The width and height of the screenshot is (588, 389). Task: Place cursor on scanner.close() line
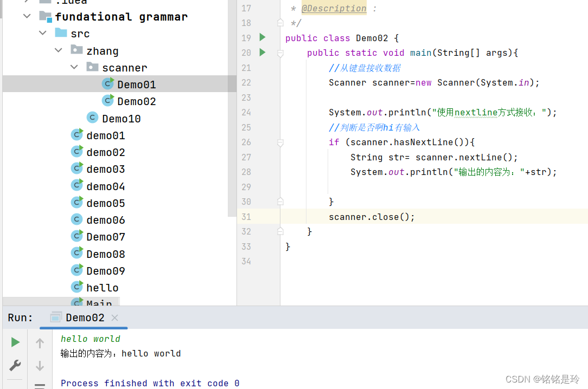[371, 217]
